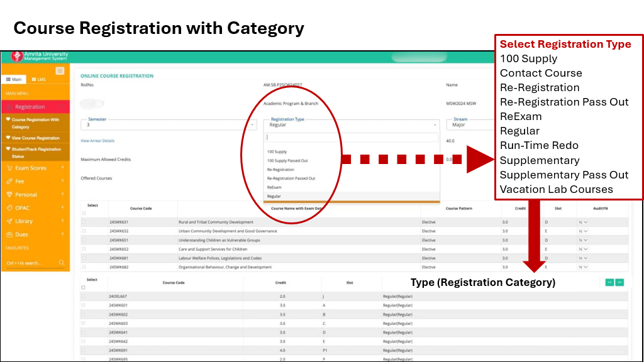Tick checkbox for course 24SWK631
644x362 pixels.
point(84,222)
